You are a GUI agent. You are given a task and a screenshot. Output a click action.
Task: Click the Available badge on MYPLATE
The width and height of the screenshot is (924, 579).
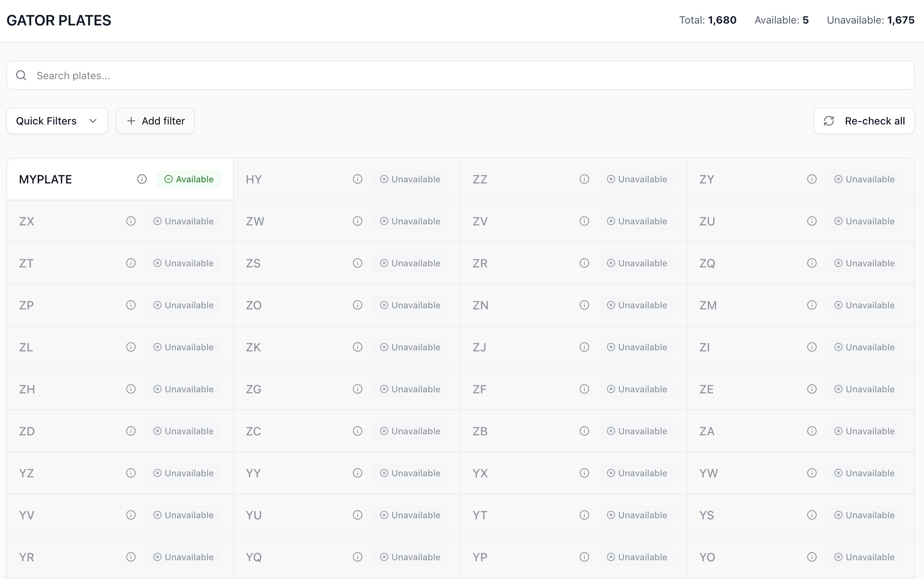tap(189, 179)
